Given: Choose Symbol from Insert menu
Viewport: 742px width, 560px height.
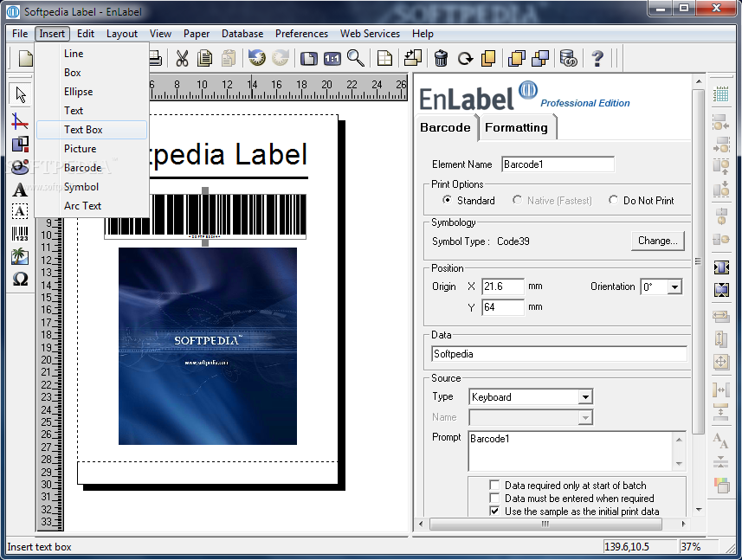Looking at the screenshot, I should 91,187.
